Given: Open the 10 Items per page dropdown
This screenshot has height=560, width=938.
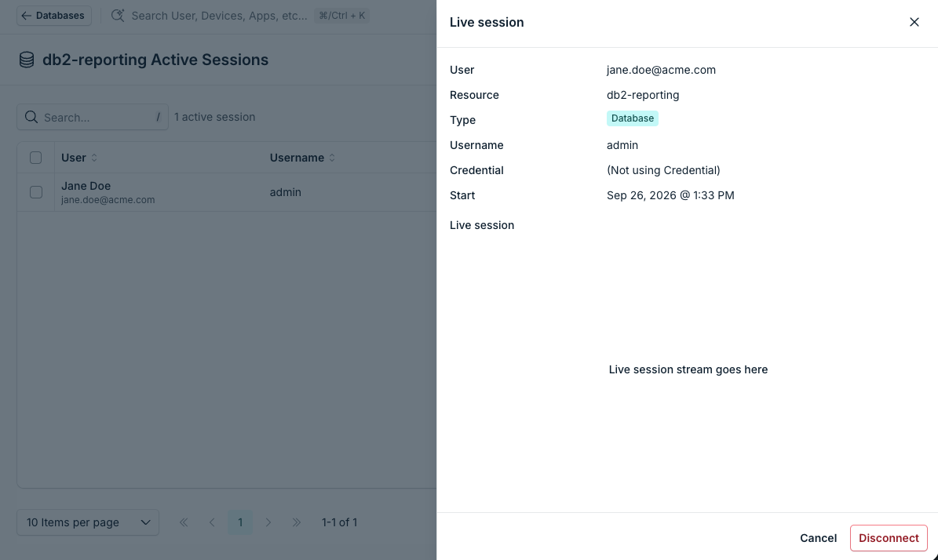Looking at the screenshot, I should coord(88,522).
